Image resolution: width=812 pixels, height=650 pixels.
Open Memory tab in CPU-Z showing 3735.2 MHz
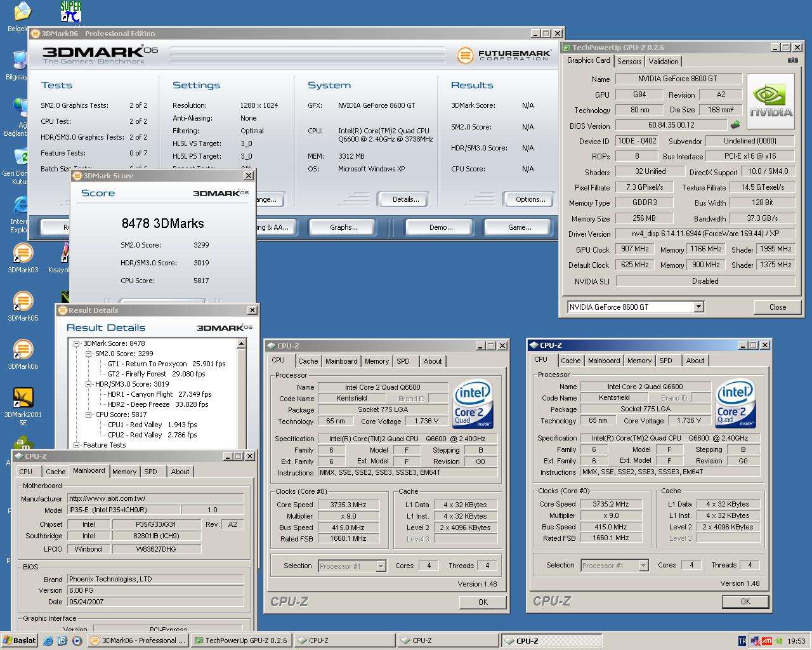[x=639, y=361]
